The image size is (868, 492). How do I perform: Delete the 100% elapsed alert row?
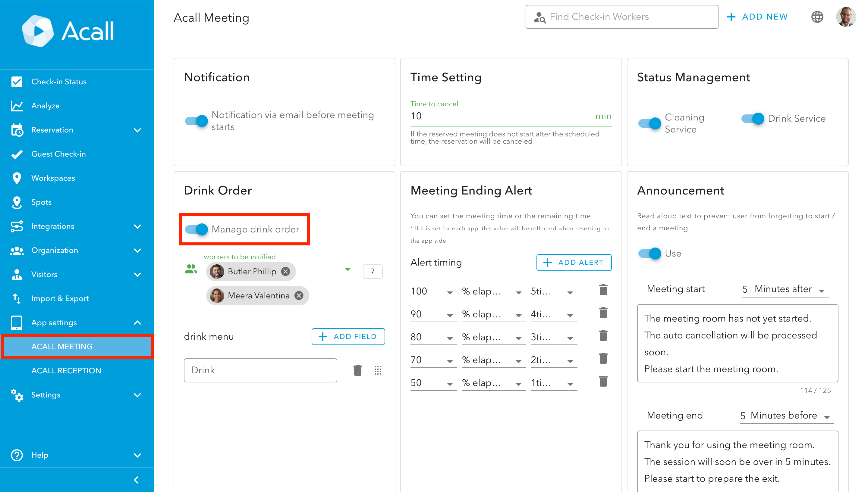click(x=603, y=290)
